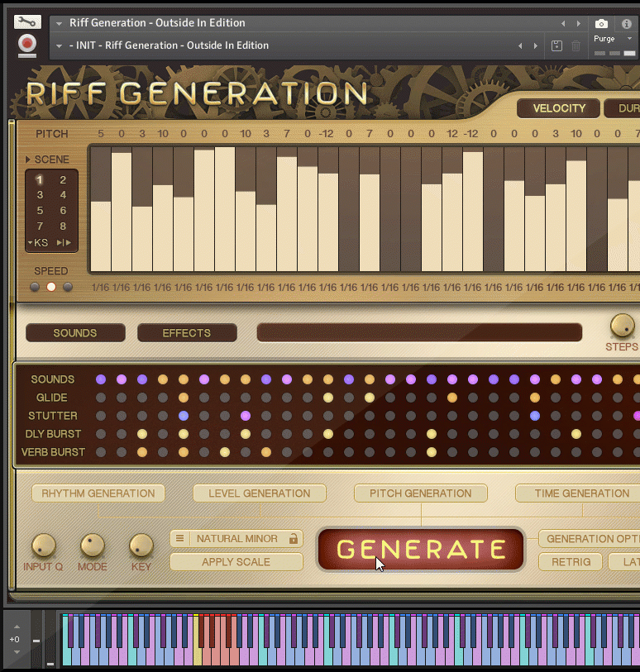This screenshot has width=640, height=672.
Task: Select scene 7
Action: click(40, 226)
